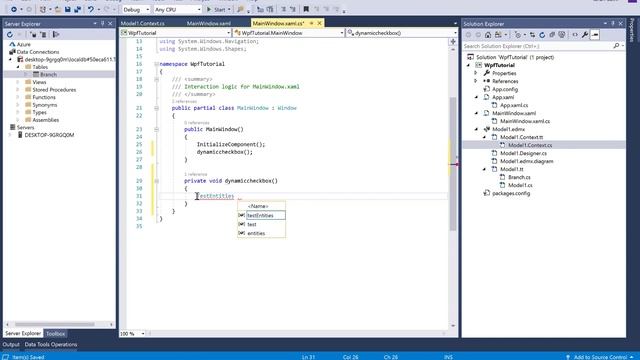Collapse the Model1.tt node
This screenshot has width=640, height=360.
tap(484, 169)
